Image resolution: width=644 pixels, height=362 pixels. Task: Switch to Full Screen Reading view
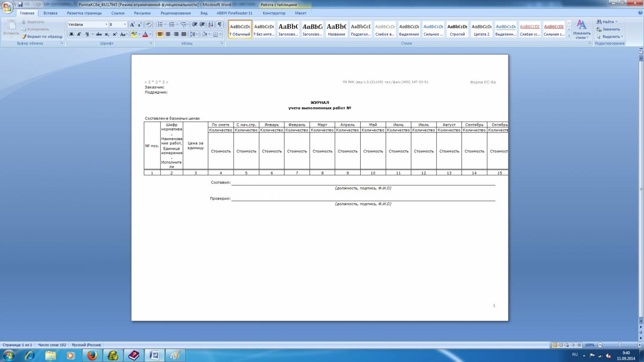pos(561,345)
